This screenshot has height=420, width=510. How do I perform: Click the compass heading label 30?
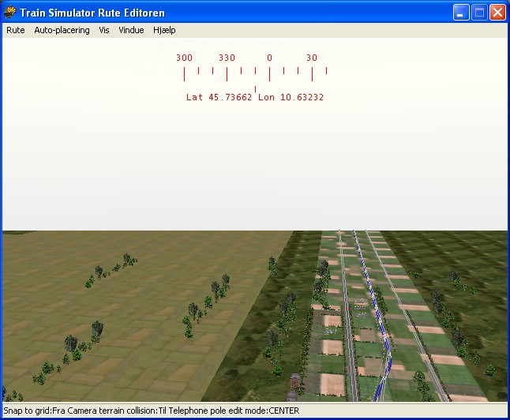click(x=312, y=58)
